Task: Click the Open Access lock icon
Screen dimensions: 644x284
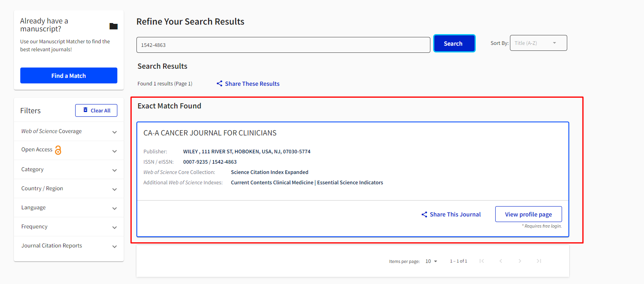Action: point(58,150)
